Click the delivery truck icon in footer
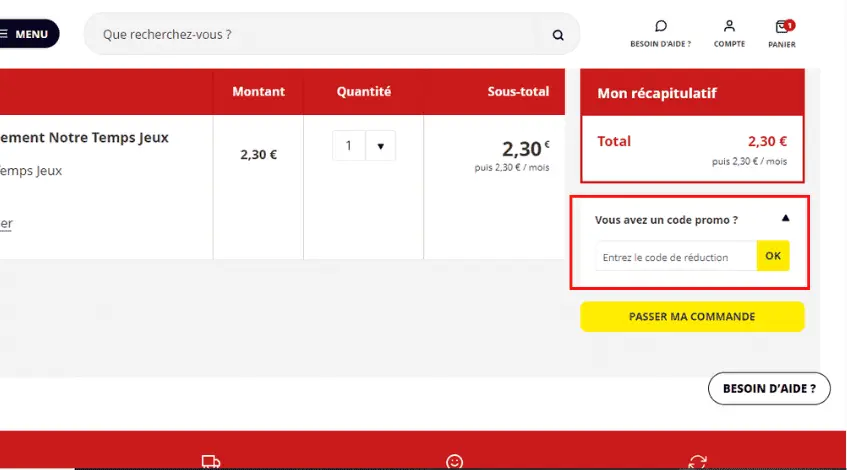847x470 pixels. [x=211, y=462]
